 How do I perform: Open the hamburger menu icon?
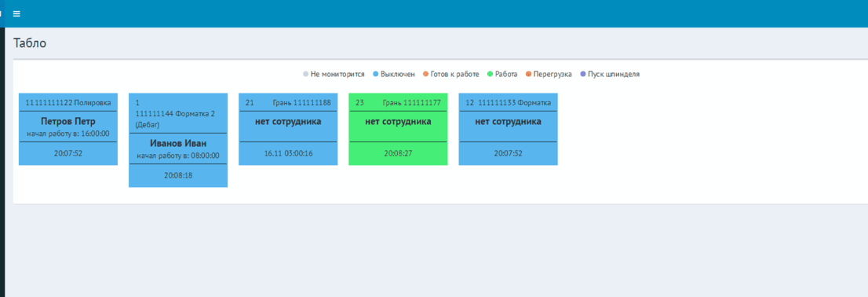point(16,14)
